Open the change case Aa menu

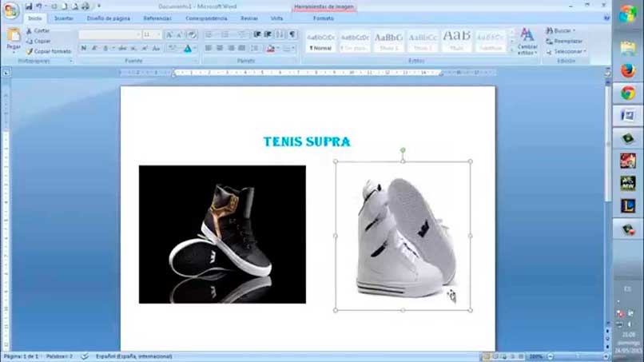[x=156, y=48]
